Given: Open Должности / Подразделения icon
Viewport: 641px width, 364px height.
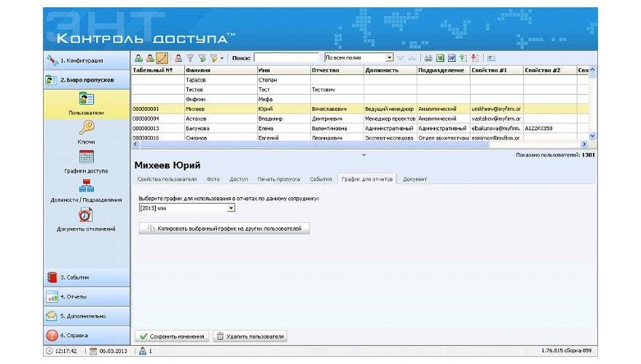Looking at the screenshot, I should pyautogui.click(x=86, y=186).
